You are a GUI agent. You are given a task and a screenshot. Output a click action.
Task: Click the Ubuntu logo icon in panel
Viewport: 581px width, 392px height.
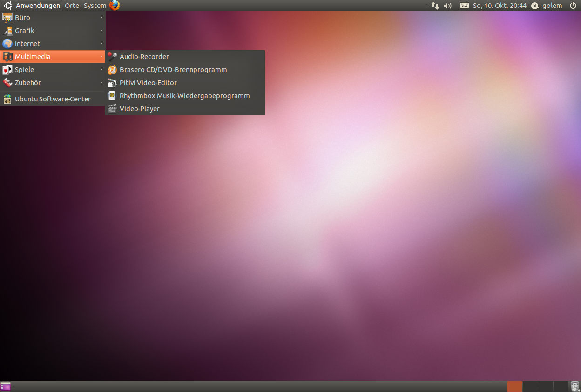pyautogui.click(x=8, y=6)
